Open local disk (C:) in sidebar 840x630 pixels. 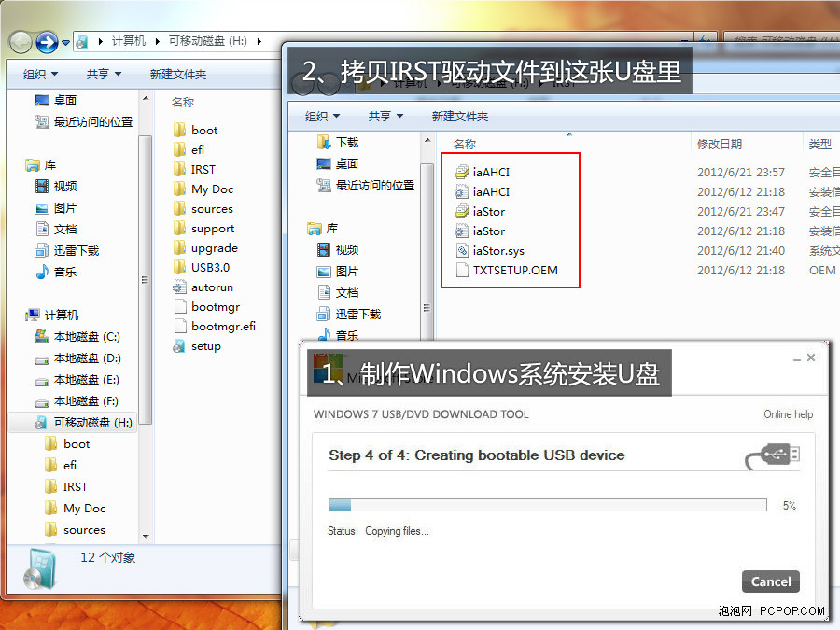click(x=86, y=336)
